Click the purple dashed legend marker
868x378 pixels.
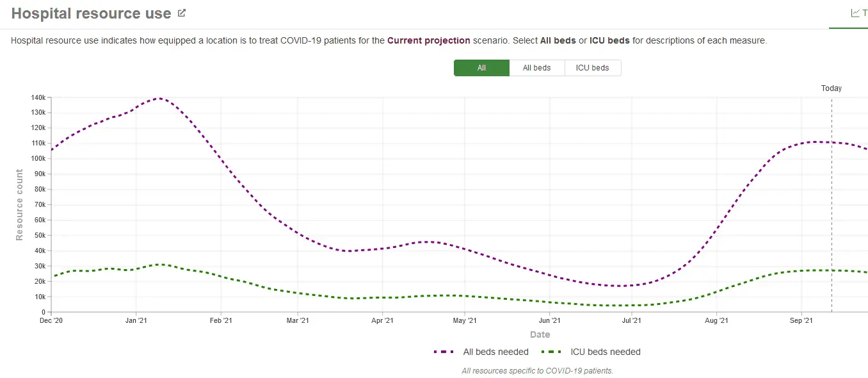tap(444, 352)
